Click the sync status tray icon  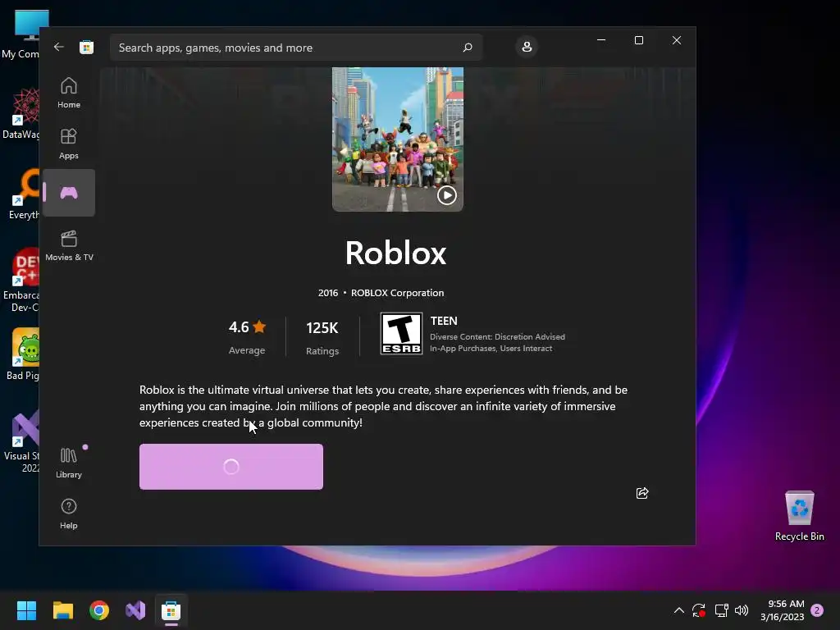pyautogui.click(x=699, y=610)
